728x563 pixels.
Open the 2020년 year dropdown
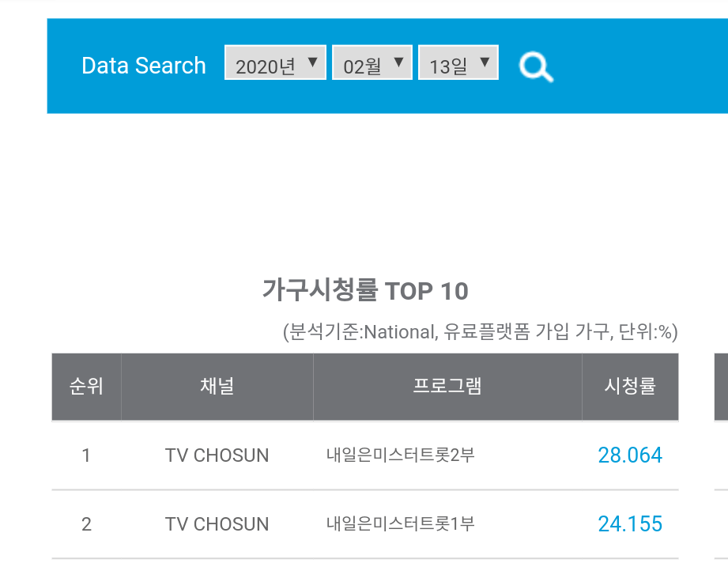click(x=275, y=63)
